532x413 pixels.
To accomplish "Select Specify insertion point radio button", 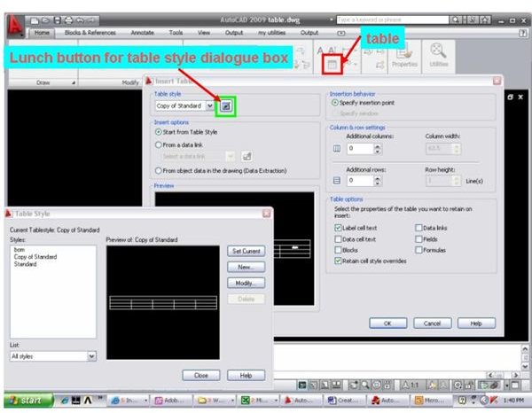I will pos(335,103).
